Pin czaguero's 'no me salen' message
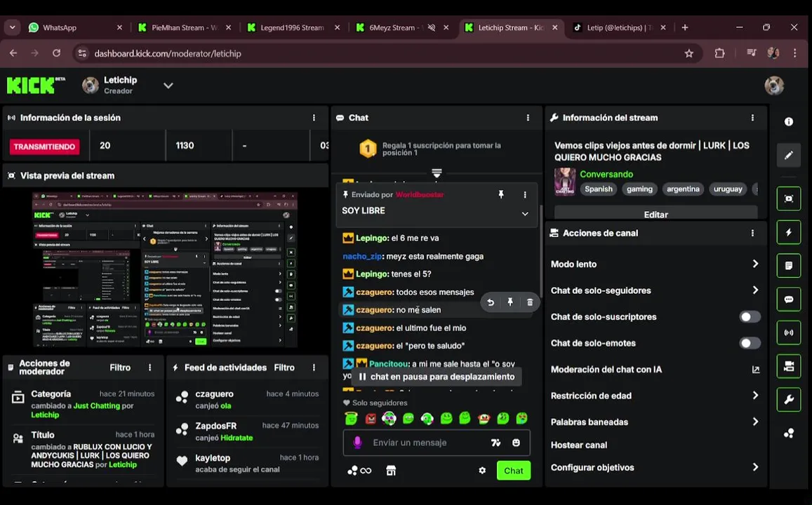 [510, 302]
